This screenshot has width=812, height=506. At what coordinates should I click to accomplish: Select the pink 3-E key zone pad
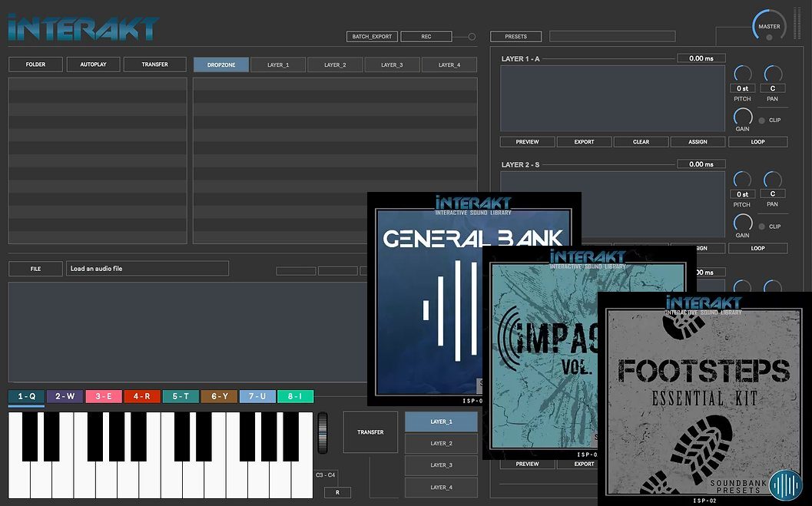(x=103, y=396)
